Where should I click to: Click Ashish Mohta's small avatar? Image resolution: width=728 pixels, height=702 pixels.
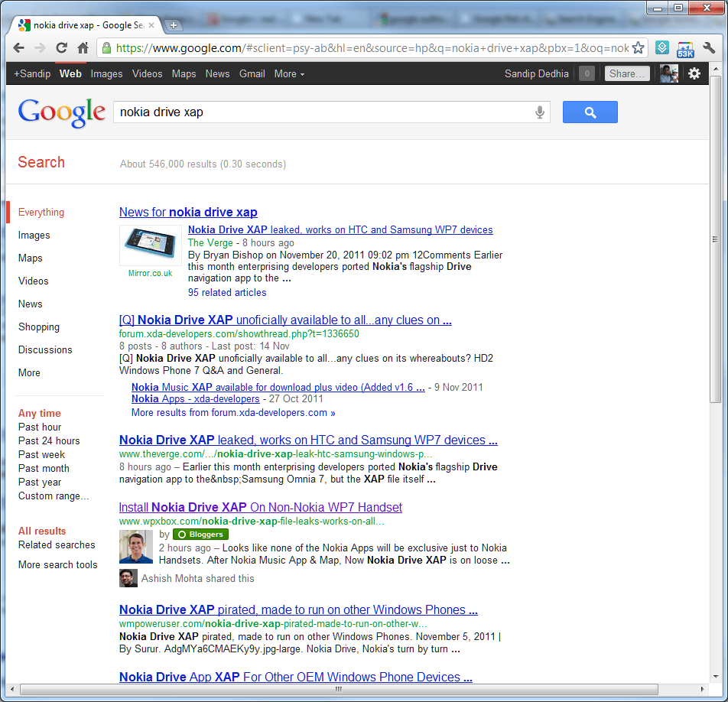tap(128, 578)
